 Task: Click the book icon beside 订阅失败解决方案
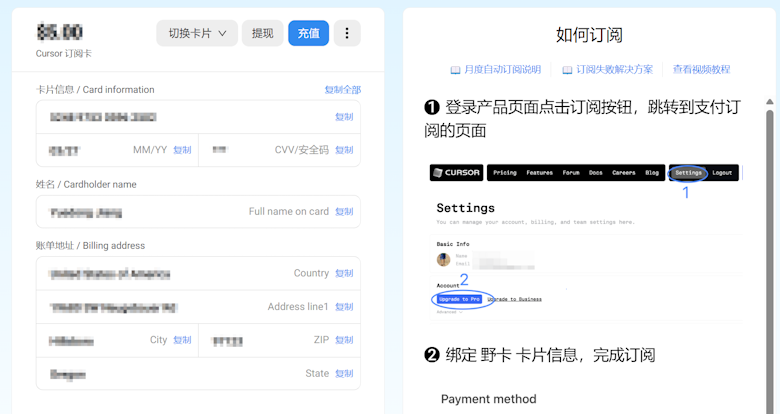point(567,70)
